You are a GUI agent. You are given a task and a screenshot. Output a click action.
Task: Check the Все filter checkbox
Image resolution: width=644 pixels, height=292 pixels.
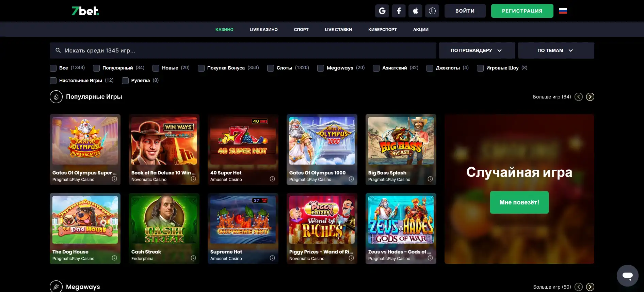coord(53,68)
